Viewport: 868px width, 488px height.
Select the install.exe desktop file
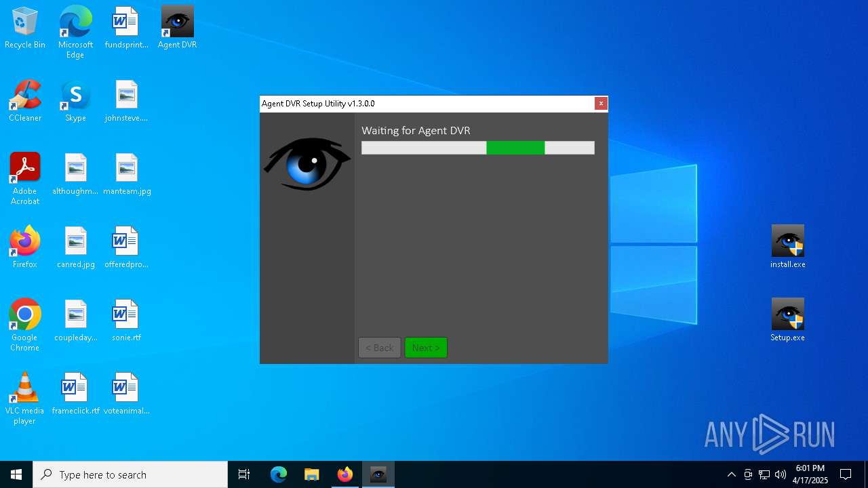[x=787, y=247]
